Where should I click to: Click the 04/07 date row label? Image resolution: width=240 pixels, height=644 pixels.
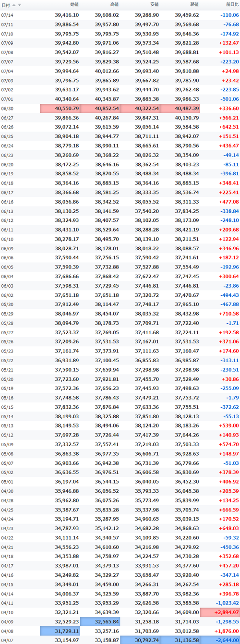pos(7,640)
